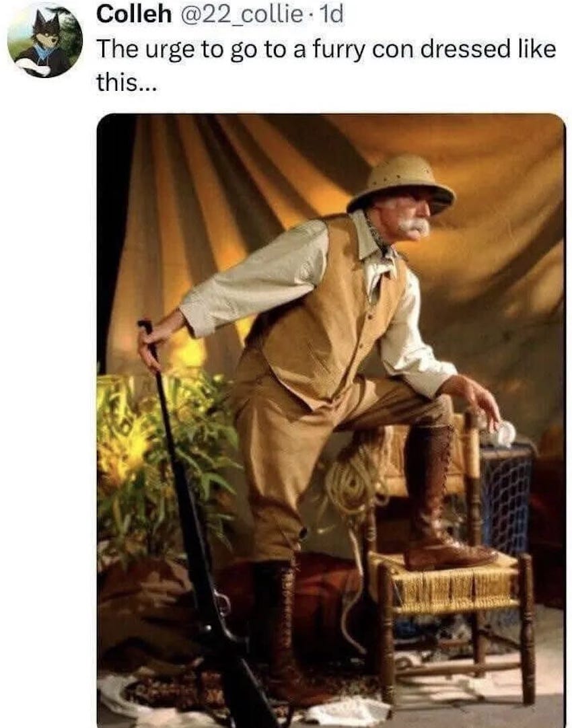Click the display name Colleh
The image size is (572, 728).
134,14
